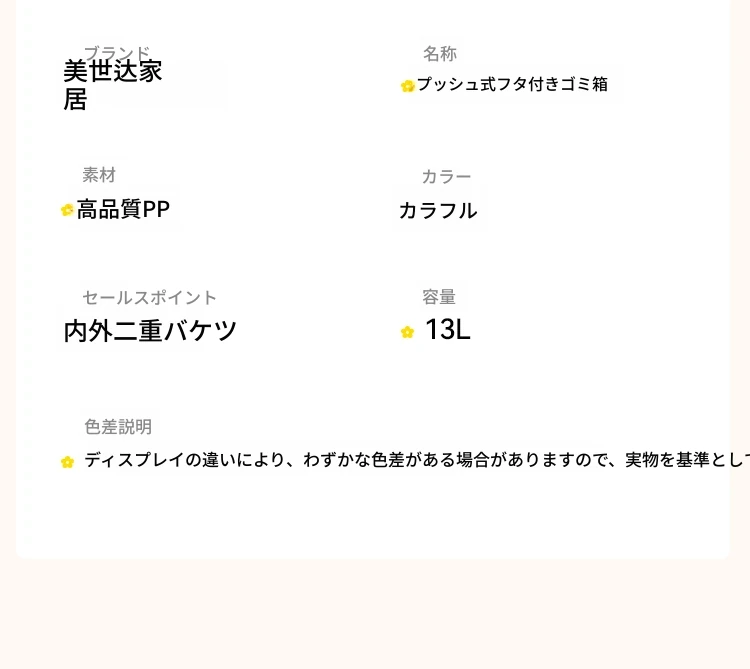Select the capacity value 13L

pos(448,330)
